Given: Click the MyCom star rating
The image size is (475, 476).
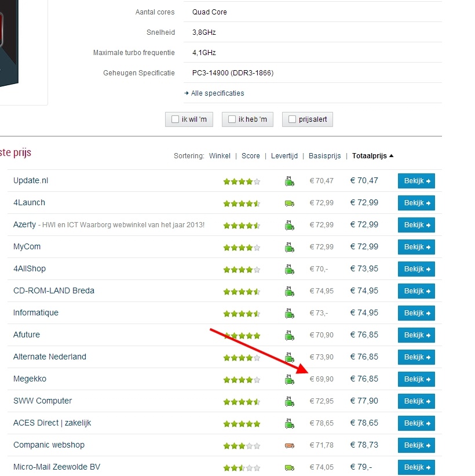Looking at the screenshot, I should click(242, 248).
